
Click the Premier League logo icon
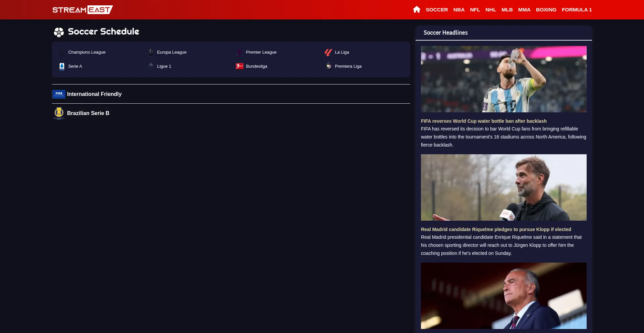(239, 52)
